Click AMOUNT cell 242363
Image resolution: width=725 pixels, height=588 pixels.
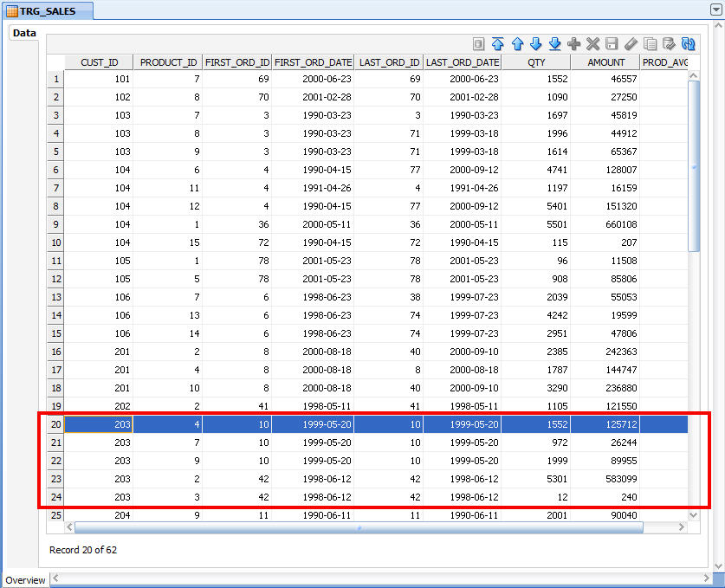point(605,352)
